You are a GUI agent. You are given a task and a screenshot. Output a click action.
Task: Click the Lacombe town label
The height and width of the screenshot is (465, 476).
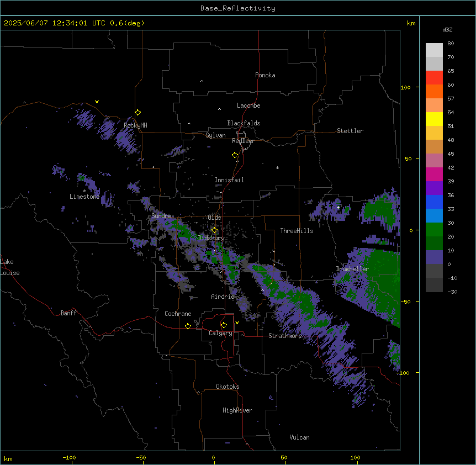[x=248, y=105]
